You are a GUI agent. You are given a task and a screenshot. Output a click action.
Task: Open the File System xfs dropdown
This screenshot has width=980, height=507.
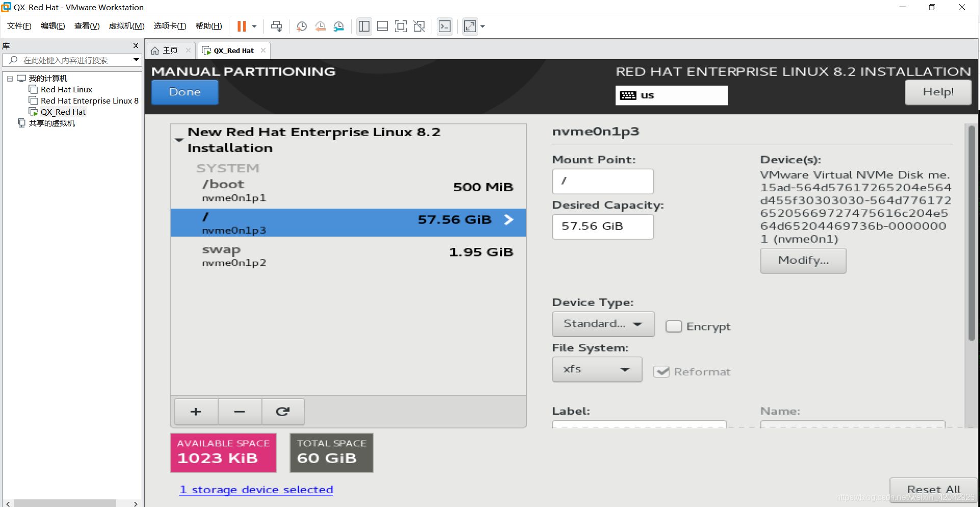(x=597, y=369)
